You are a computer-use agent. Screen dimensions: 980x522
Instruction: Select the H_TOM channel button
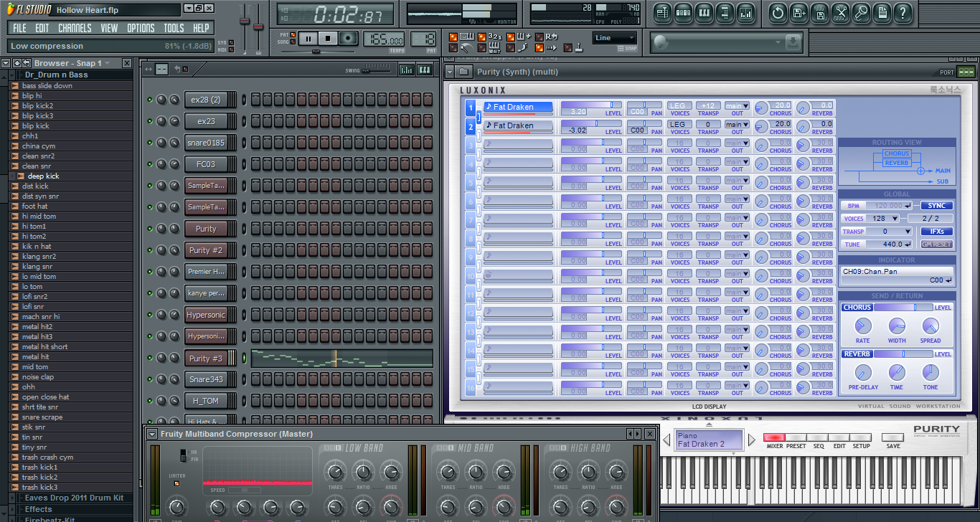pos(205,401)
